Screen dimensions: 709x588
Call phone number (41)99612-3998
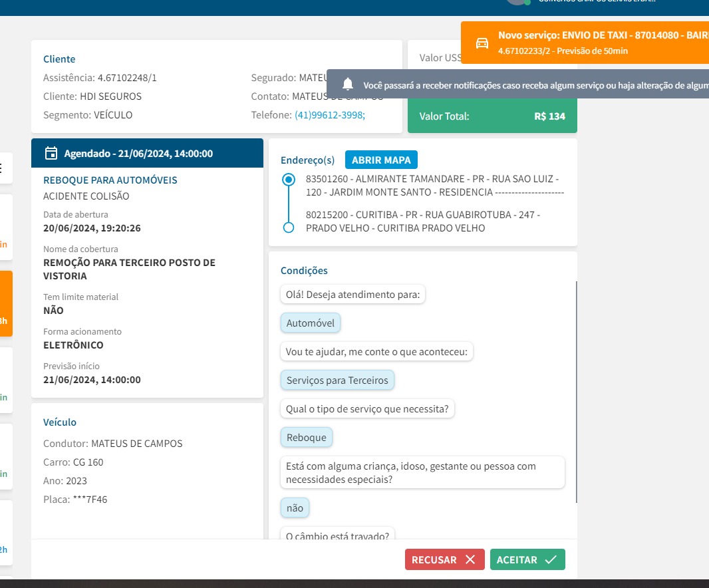[x=330, y=115]
